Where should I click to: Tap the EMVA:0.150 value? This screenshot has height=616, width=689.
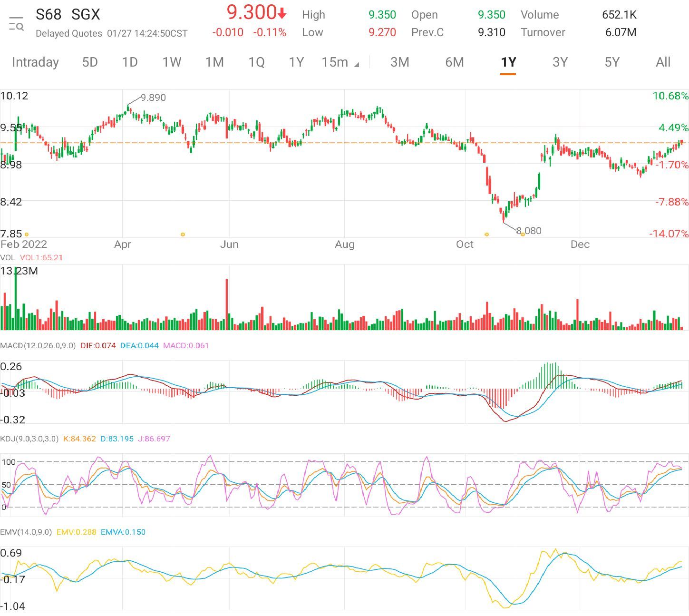click(x=123, y=532)
